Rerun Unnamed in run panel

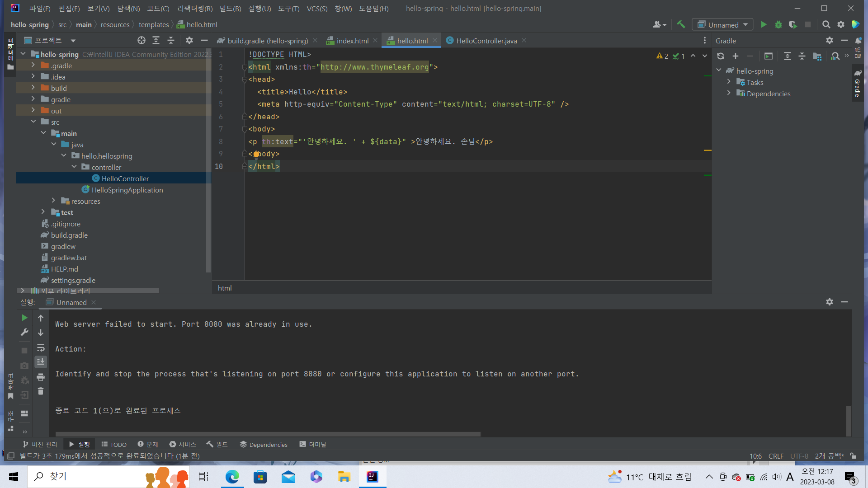pyautogui.click(x=24, y=318)
